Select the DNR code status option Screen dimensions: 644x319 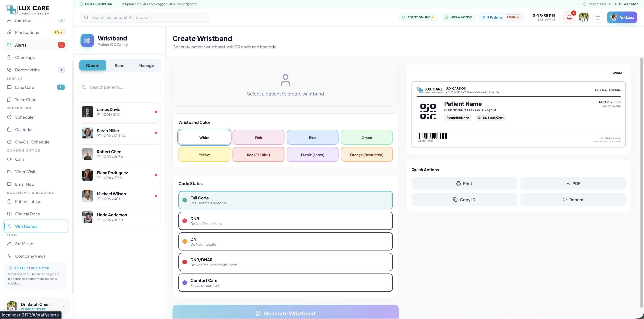[x=286, y=221]
